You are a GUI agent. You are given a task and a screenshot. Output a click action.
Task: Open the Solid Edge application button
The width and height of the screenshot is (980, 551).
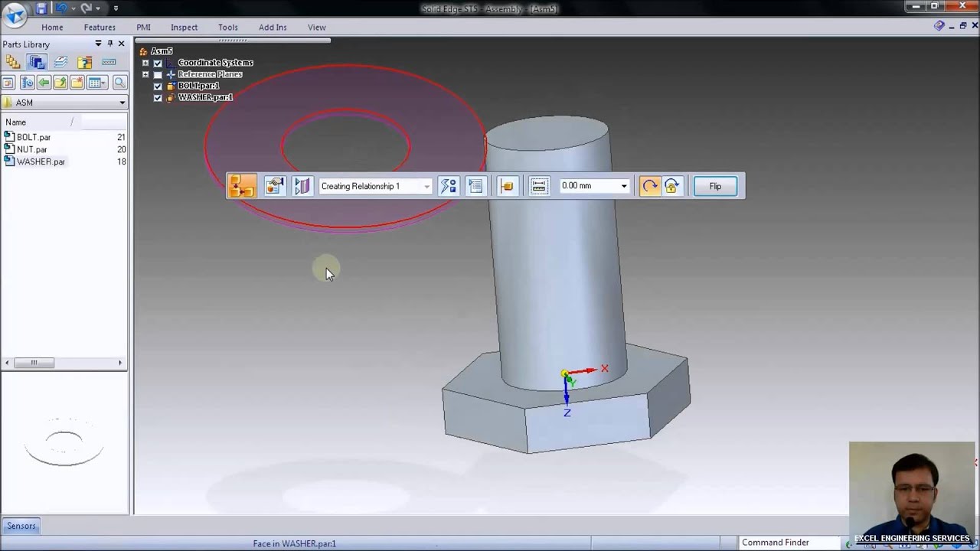coord(15,14)
